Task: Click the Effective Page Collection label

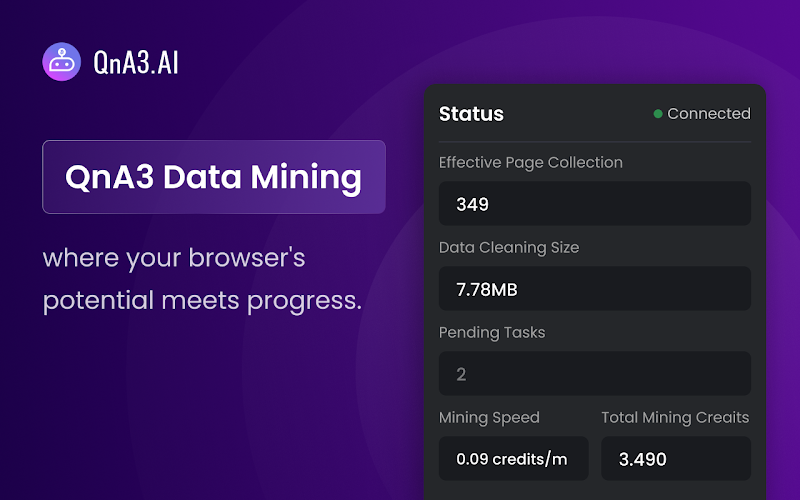Action: pos(531,163)
